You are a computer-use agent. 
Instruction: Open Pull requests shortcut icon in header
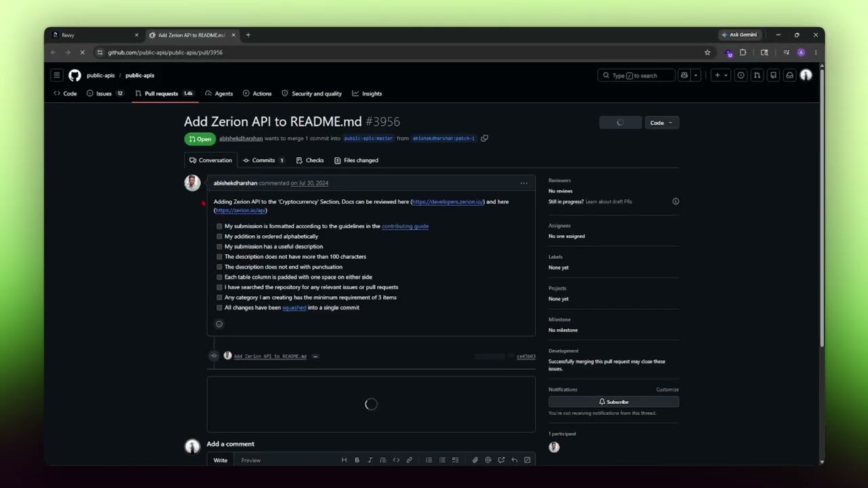coord(757,75)
